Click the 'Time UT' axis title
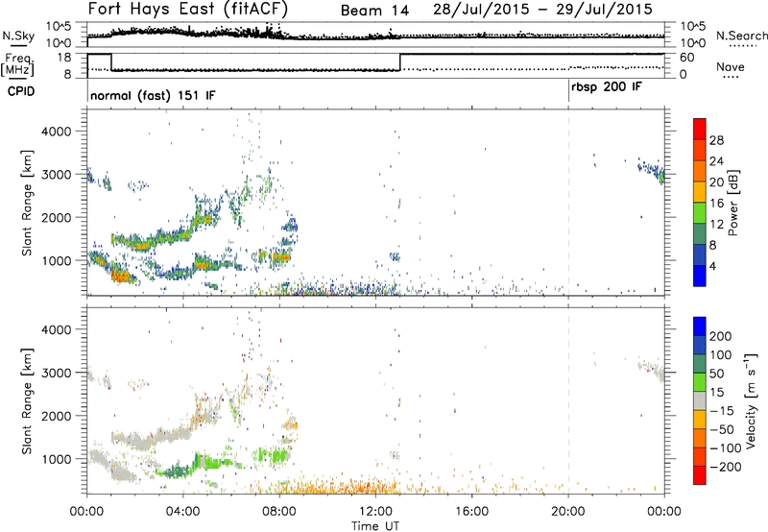This screenshot has height=532, width=768. pos(374,525)
